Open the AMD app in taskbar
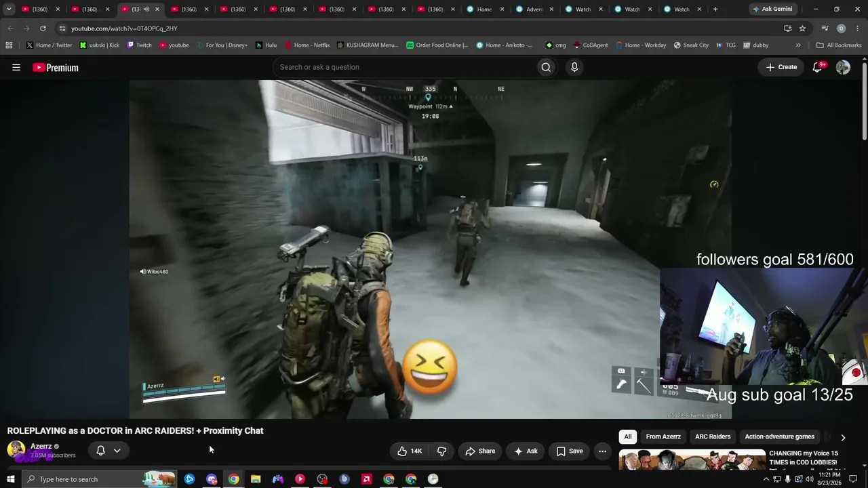 coord(366,479)
